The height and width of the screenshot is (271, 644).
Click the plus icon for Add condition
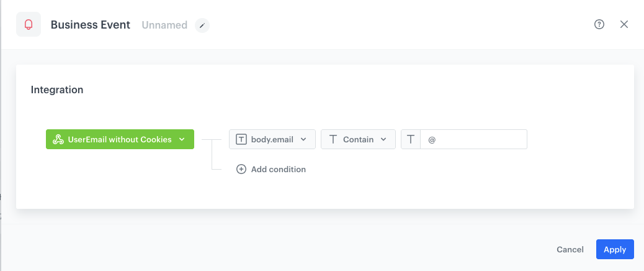(x=241, y=169)
